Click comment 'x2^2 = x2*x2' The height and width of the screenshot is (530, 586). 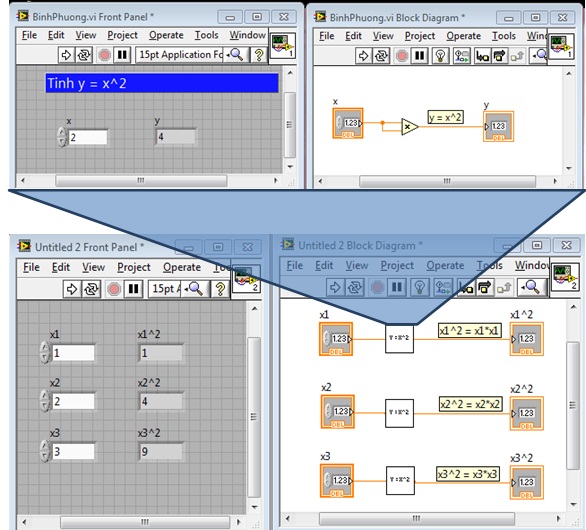470,404
